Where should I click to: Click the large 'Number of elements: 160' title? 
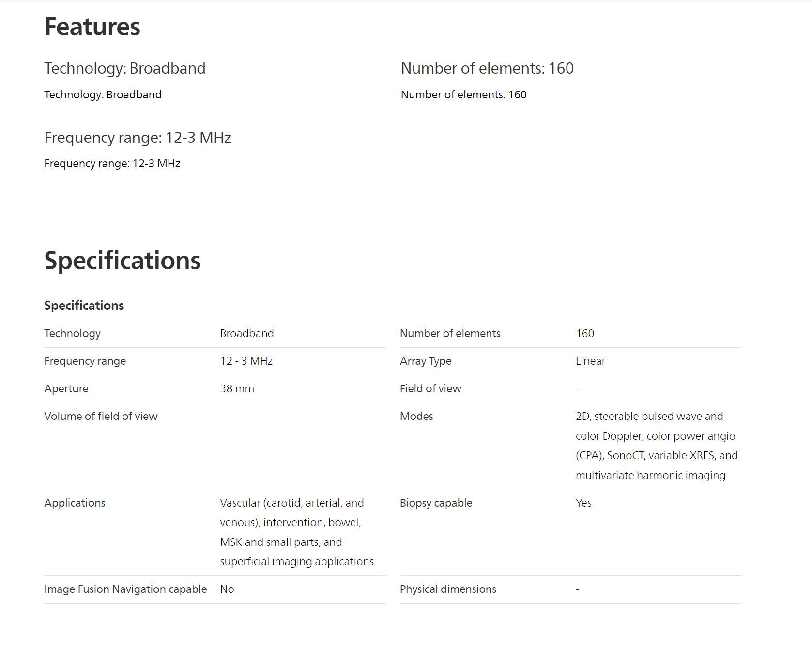click(x=487, y=68)
